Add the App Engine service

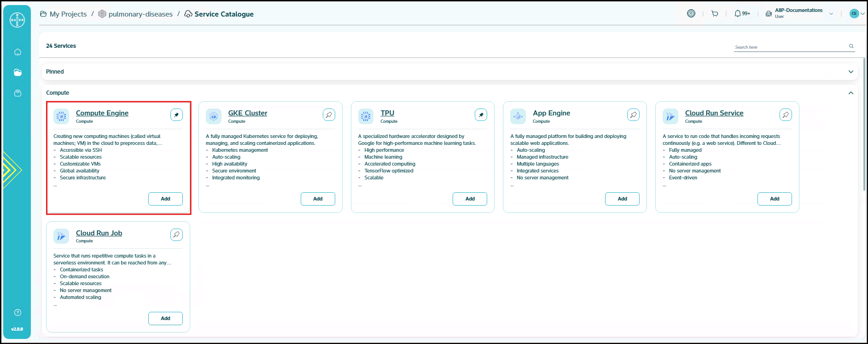pos(622,199)
